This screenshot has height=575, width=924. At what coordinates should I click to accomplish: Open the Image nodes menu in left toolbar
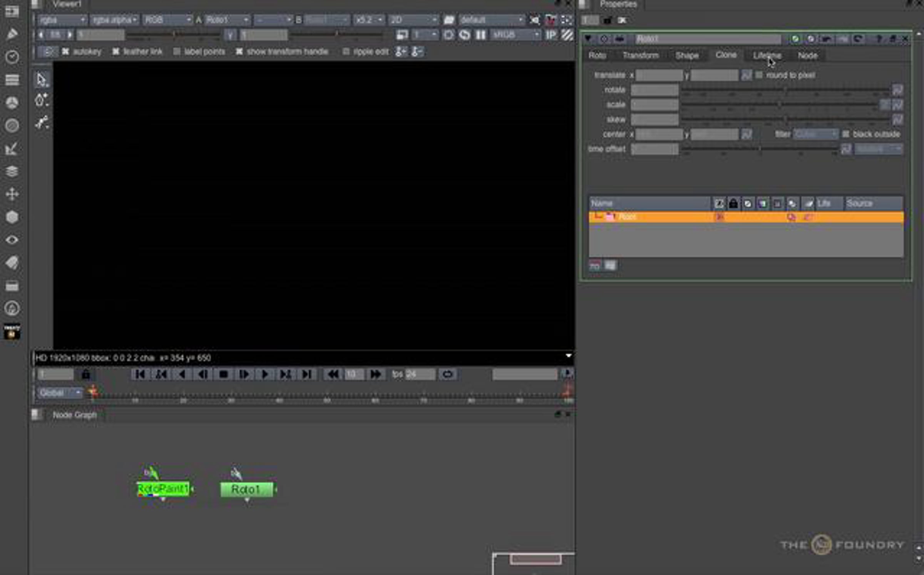[12, 12]
